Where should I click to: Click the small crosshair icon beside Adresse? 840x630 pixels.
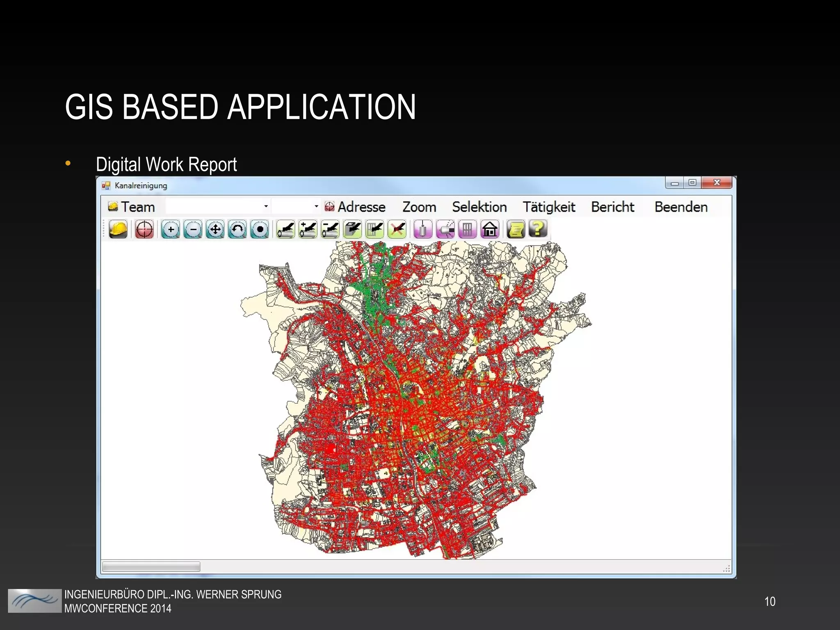(330, 206)
